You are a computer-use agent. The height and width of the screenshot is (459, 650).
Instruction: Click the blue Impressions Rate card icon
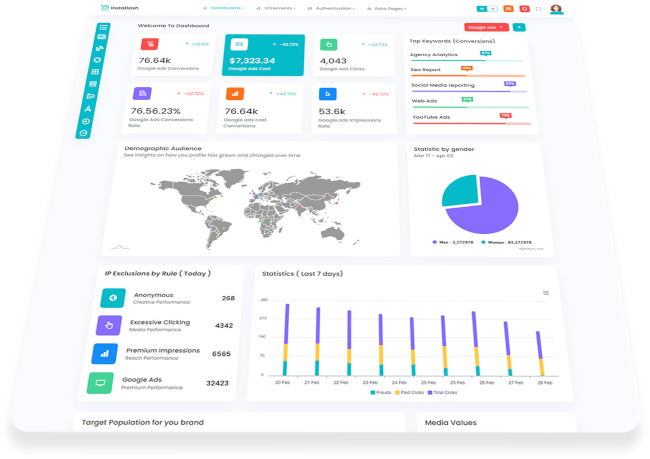click(x=327, y=94)
